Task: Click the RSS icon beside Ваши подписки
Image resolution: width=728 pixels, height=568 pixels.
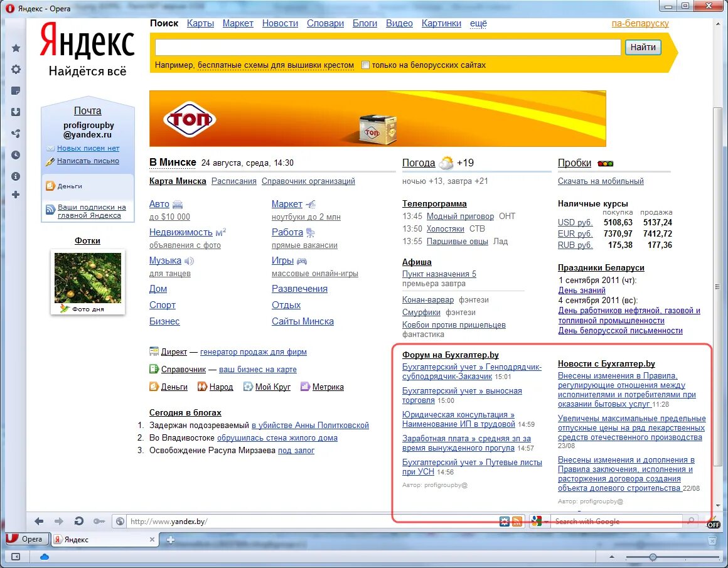Action: 50,210
